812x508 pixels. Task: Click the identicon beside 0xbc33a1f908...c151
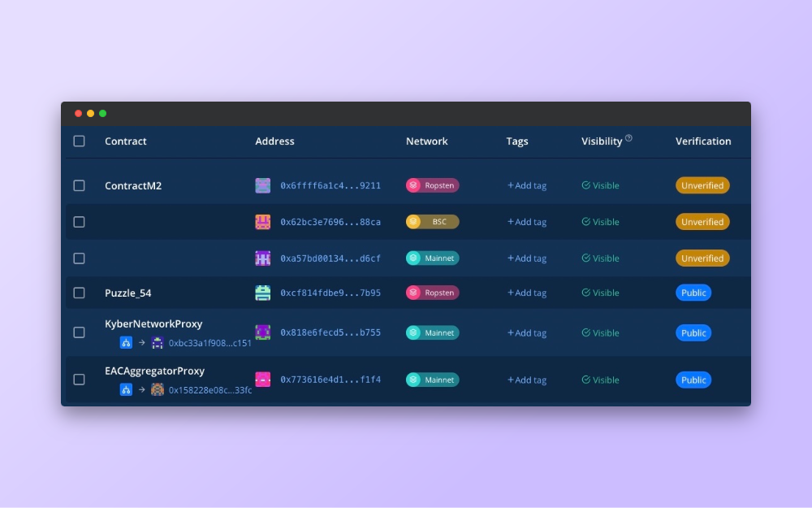click(x=158, y=343)
